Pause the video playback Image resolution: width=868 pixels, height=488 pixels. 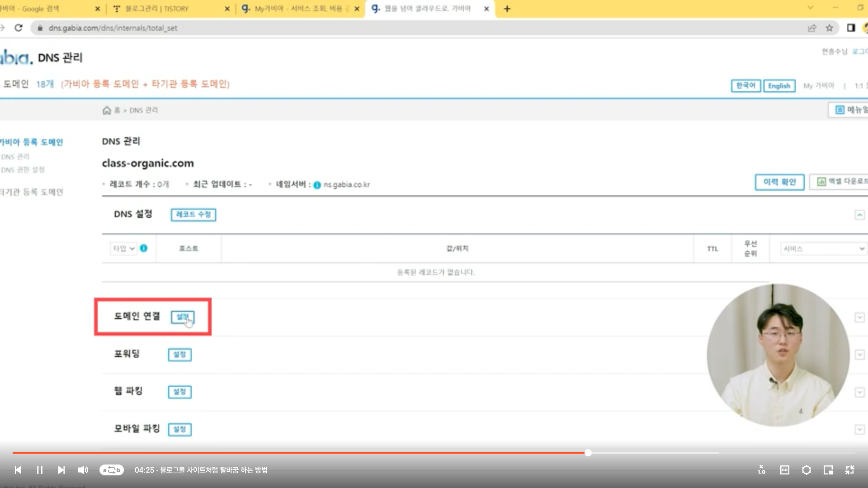(x=40, y=470)
